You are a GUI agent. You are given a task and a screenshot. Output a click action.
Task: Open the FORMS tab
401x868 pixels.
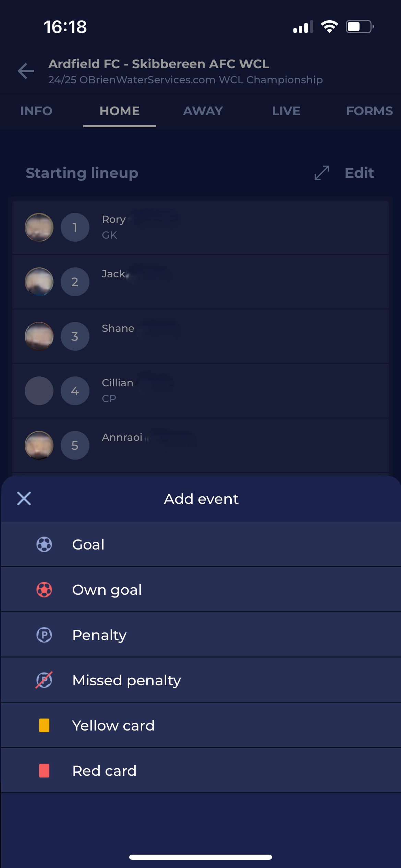point(369,111)
